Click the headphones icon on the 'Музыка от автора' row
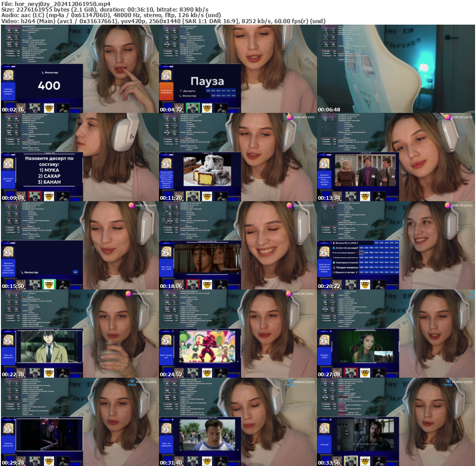 pos(333,272)
